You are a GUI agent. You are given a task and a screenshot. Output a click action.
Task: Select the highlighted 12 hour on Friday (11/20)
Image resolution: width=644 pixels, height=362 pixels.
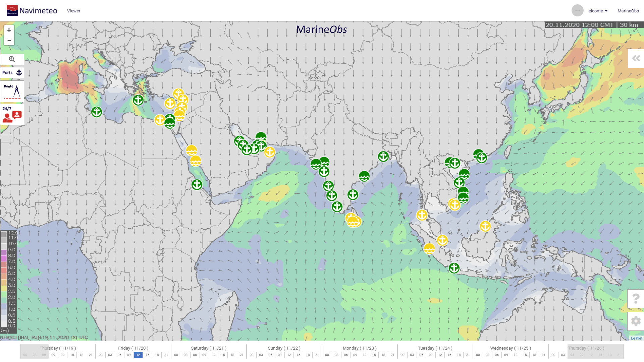coord(138,355)
